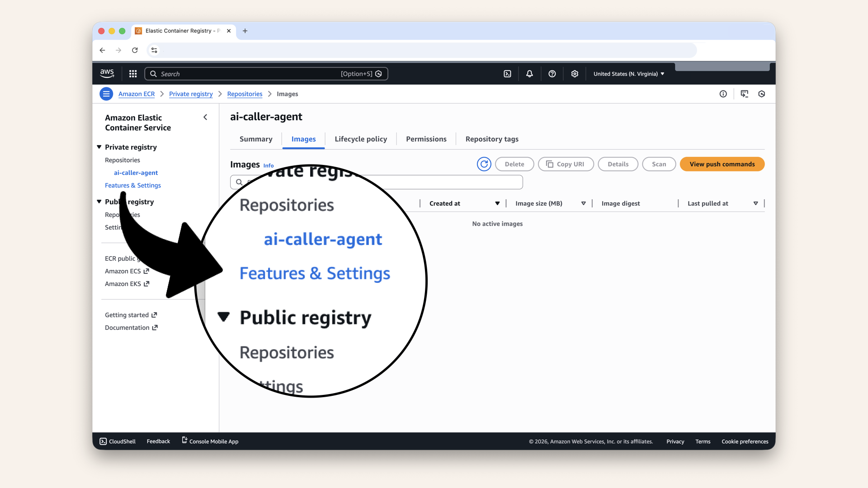Image resolution: width=868 pixels, height=488 pixels.
Task: Open Features & Settings under Private registry
Action: click(x=132, y=185)
